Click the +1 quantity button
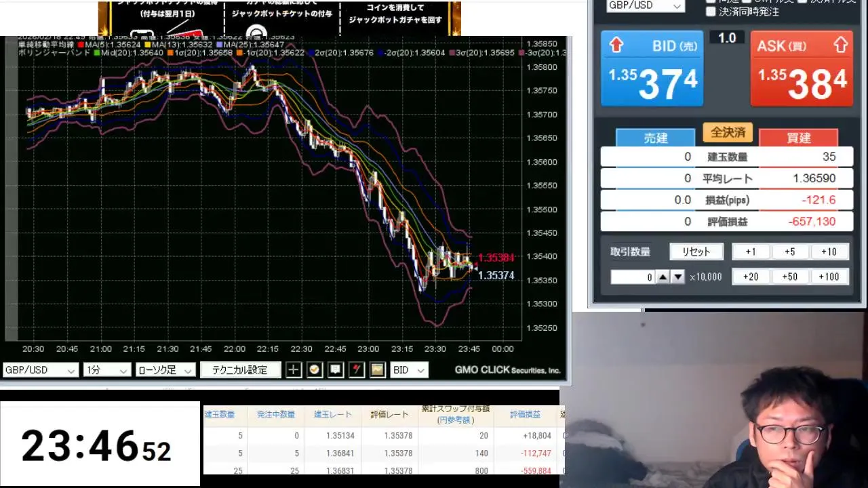This screenshot has width=868, height=488. click(x=751, y=251)
